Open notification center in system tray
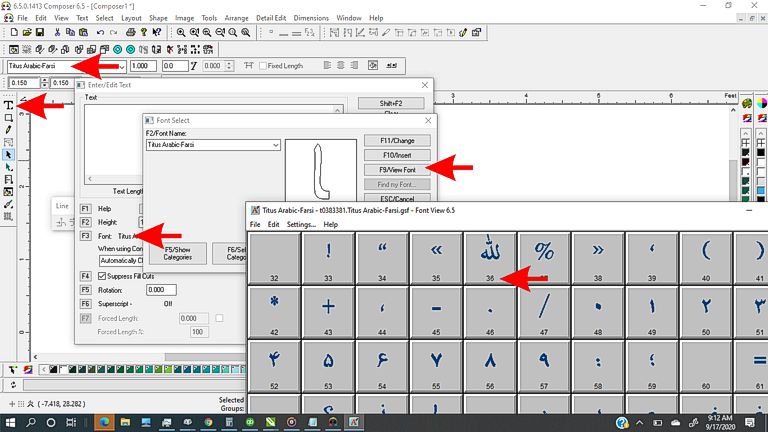The image size is (768, 432). [x=749, y=422]
